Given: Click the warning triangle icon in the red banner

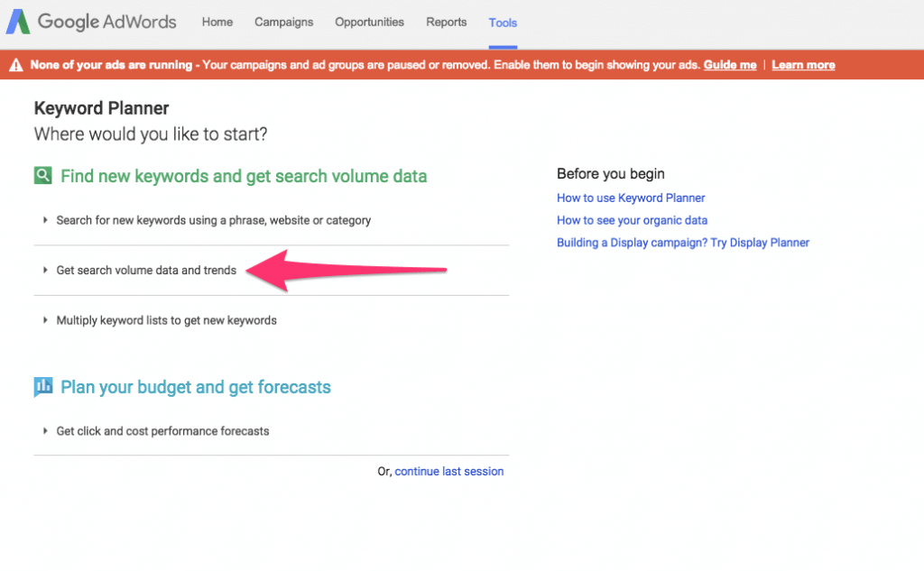Looking at the screenshot, I should (x=16, y=65).
